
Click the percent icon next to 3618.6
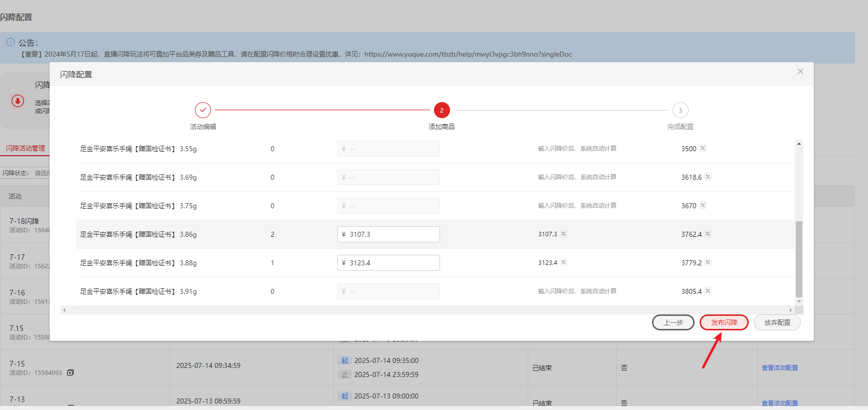point(708,177)
